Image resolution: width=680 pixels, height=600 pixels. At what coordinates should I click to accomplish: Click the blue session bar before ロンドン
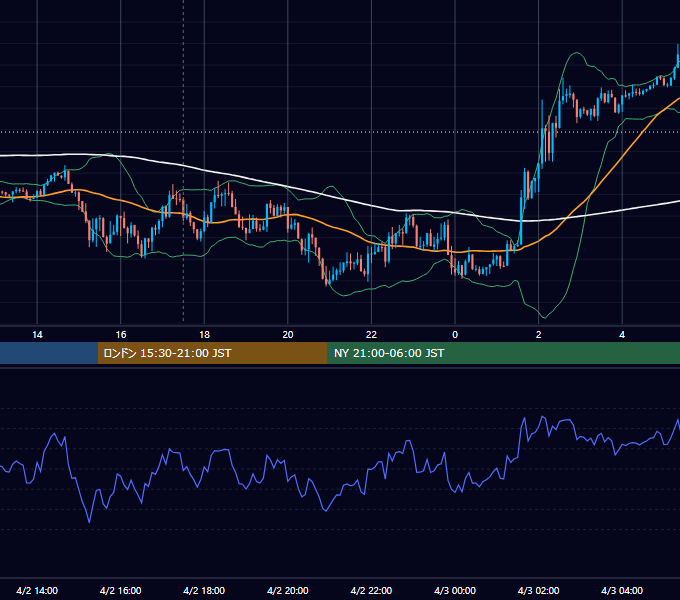pyautogui.click(x=49, y=353)
